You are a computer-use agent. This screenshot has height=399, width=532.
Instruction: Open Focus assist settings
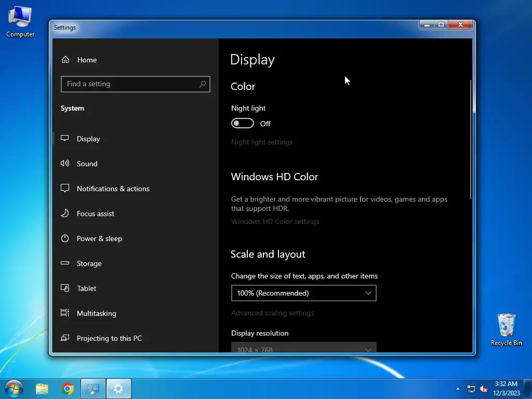point(136,214)
